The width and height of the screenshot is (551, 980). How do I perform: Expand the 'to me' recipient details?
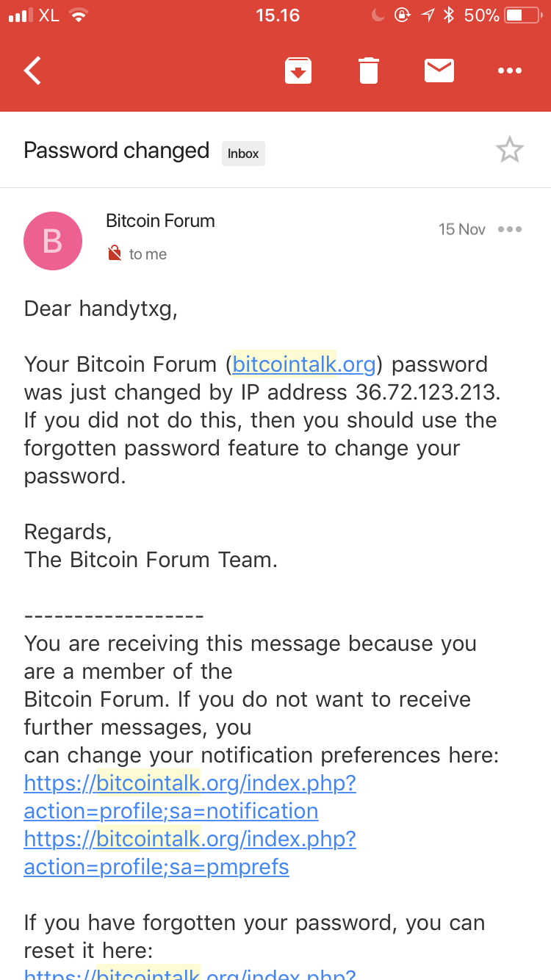click(148, 254)
